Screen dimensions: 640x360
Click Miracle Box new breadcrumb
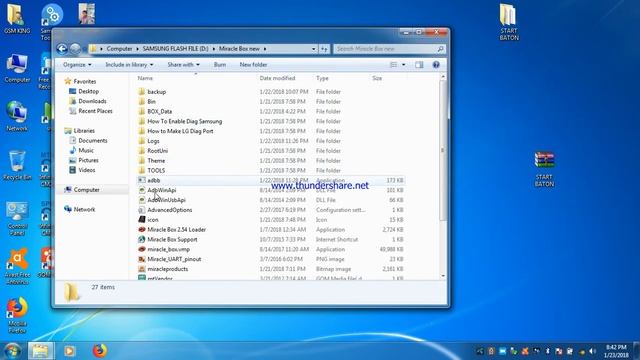(239, 49)
